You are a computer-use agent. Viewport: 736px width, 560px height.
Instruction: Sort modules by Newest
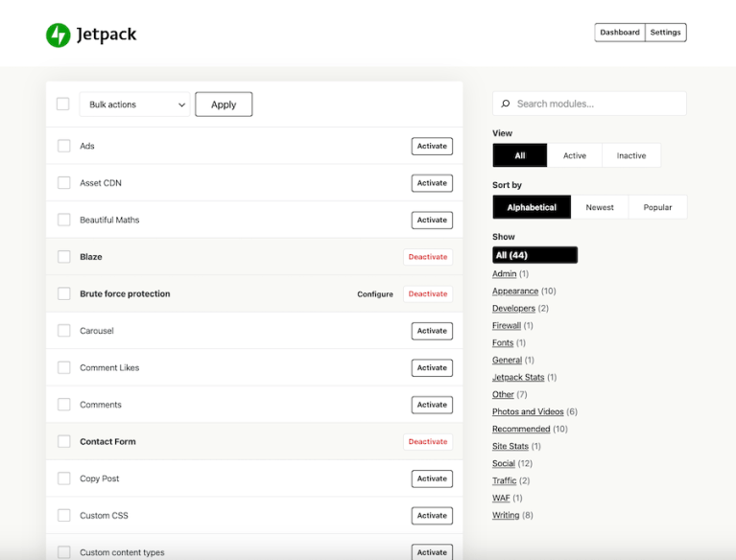600,207
